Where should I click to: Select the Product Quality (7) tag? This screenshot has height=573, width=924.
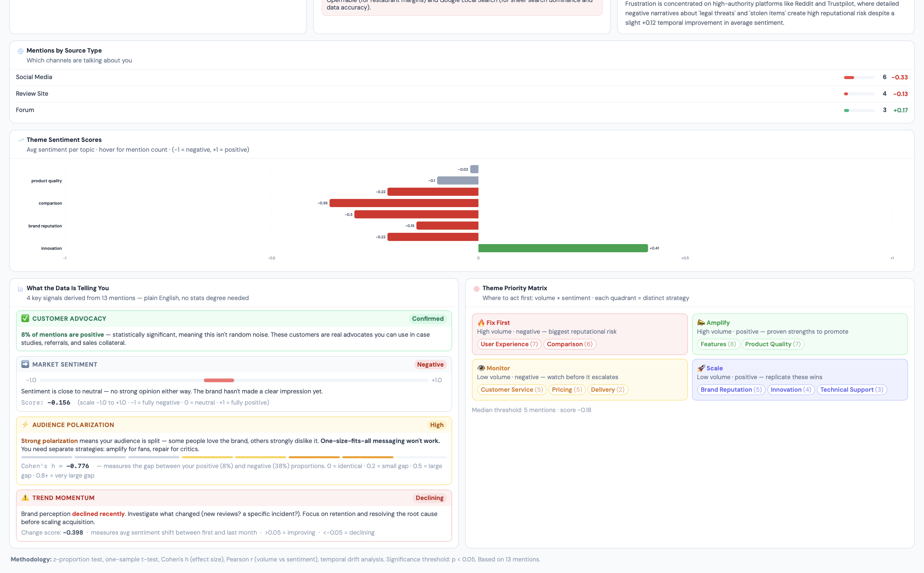[772, 344]
